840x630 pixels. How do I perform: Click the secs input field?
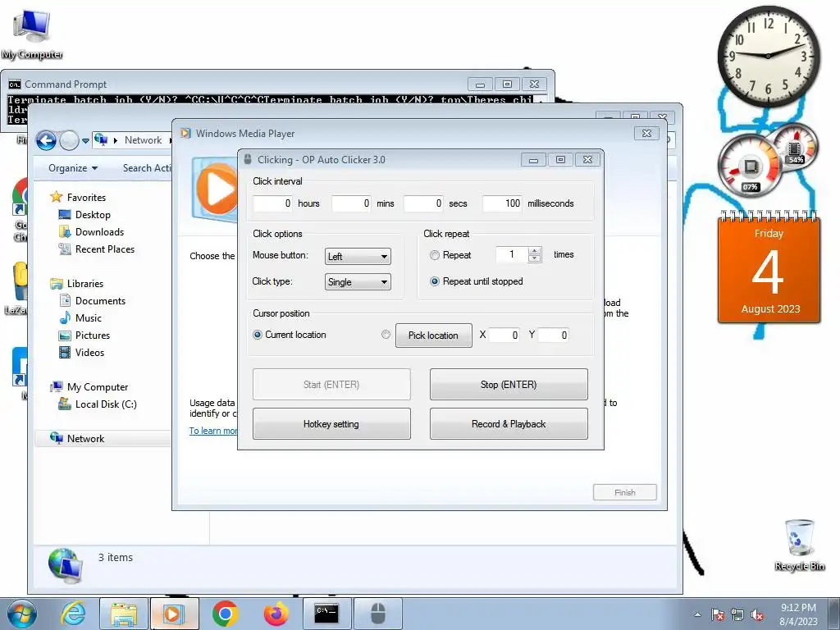coord(423,203)
